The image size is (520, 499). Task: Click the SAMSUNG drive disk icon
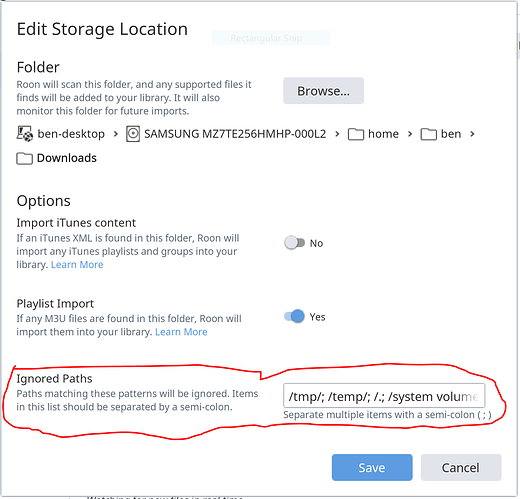pos(133,134)
